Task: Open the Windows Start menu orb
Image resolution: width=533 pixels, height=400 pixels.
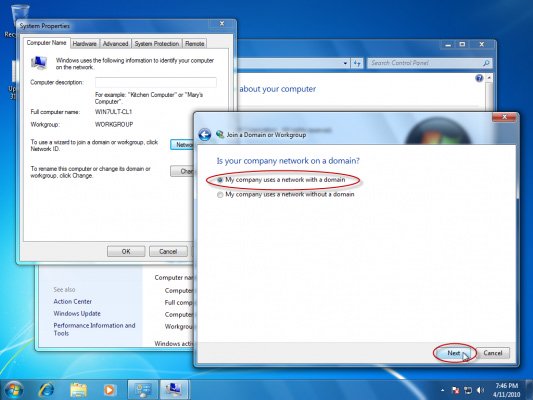Action: pyautogui.click(x=14, y=389)
